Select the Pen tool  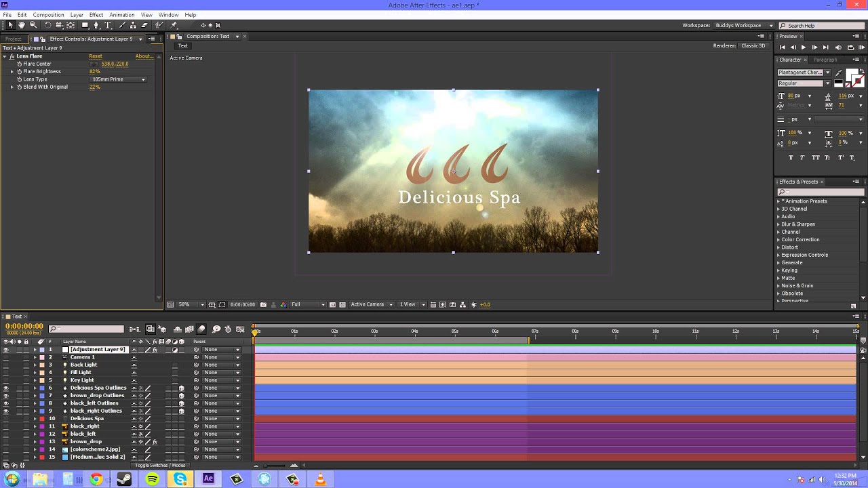(x=96, y=25)
